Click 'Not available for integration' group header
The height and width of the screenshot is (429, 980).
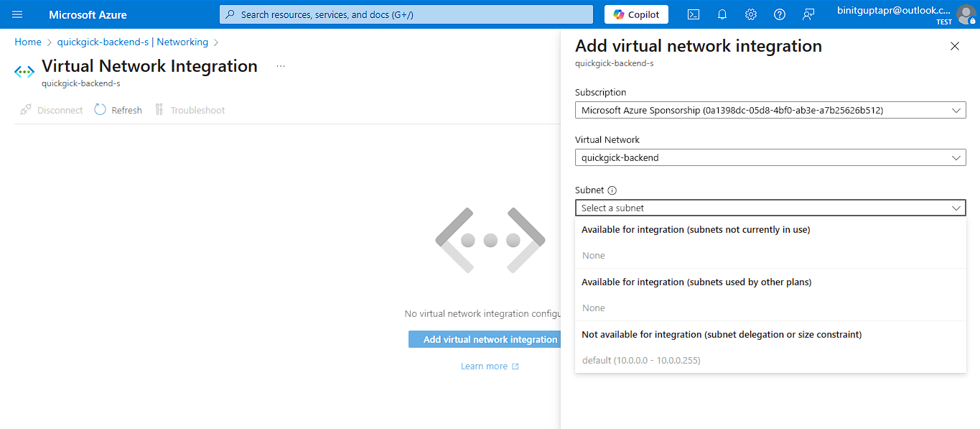click(722, 334)
